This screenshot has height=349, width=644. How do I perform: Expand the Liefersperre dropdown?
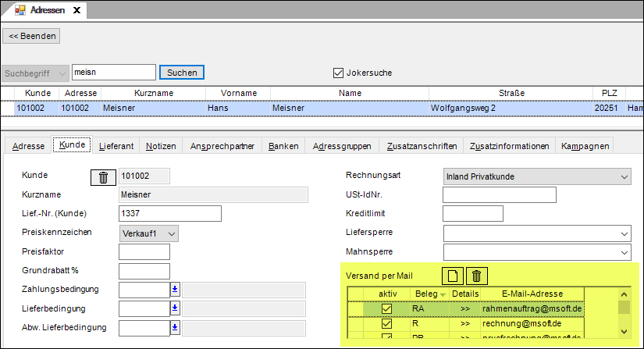click(x=623, y=233)
